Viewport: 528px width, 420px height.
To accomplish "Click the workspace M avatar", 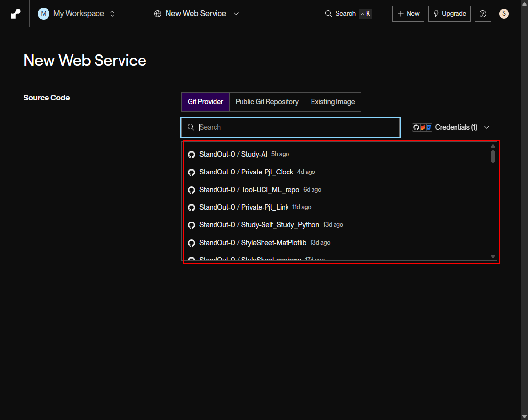I will [44, 14].
